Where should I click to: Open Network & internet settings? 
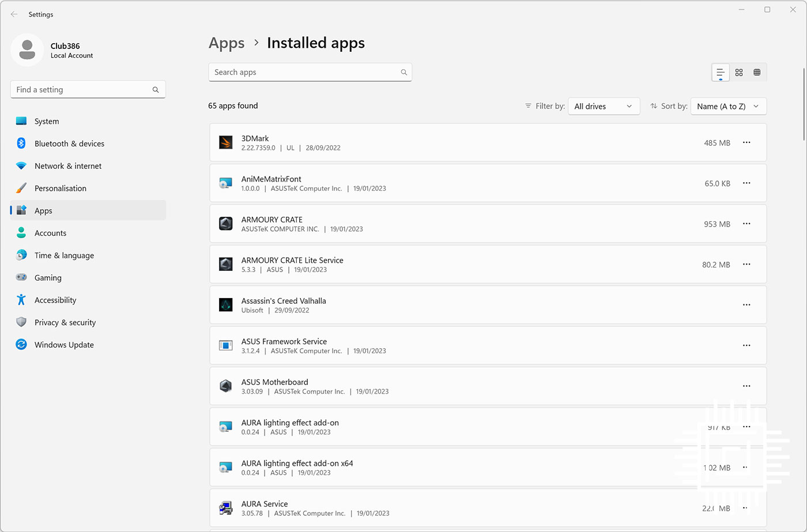(88, 166)
